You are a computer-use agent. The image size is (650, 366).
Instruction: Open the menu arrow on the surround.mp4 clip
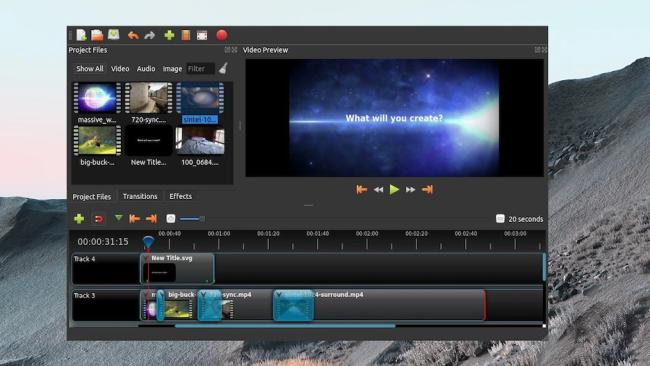(x=279, y=294)
